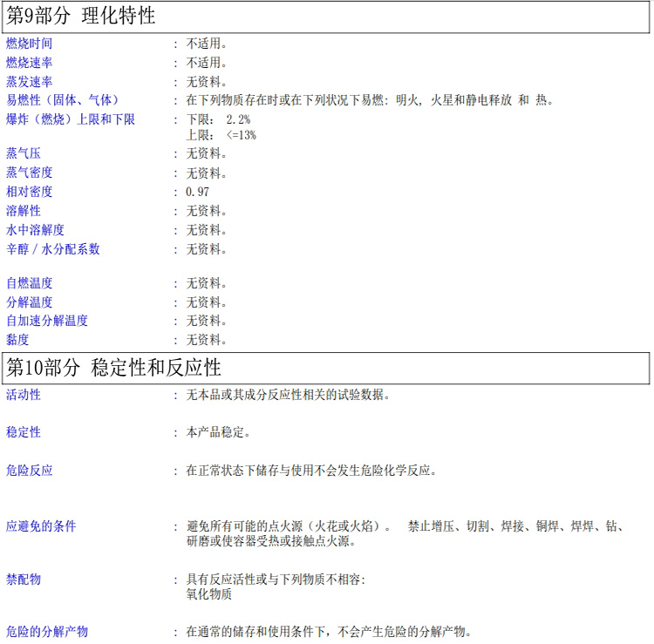Click the 上限: <=13% value
The width and height of the screenshot is (654, 644).
pyautogui.click(x=221, y=135)
